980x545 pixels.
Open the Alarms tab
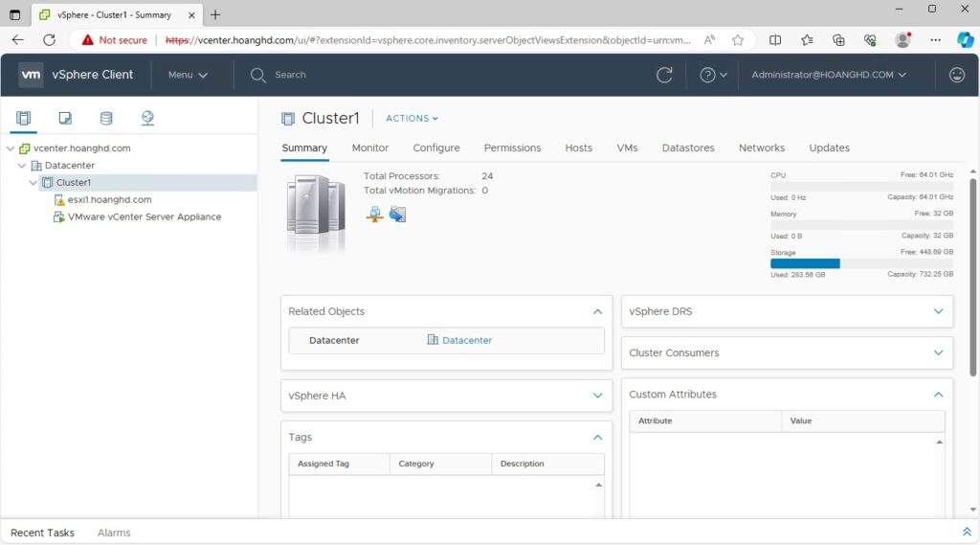coord(114,533)
